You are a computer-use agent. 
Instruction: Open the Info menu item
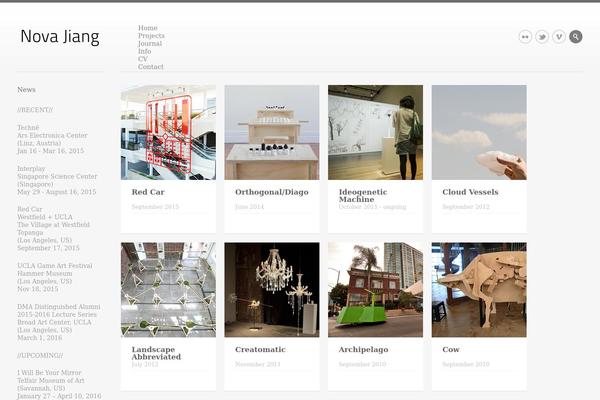pos(145,51)
